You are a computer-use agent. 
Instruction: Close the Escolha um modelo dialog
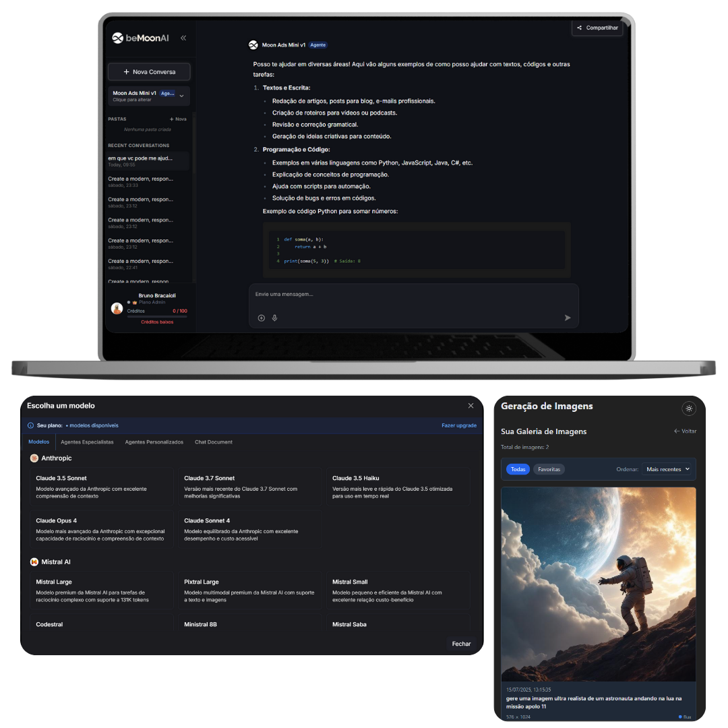pos(471,406)
